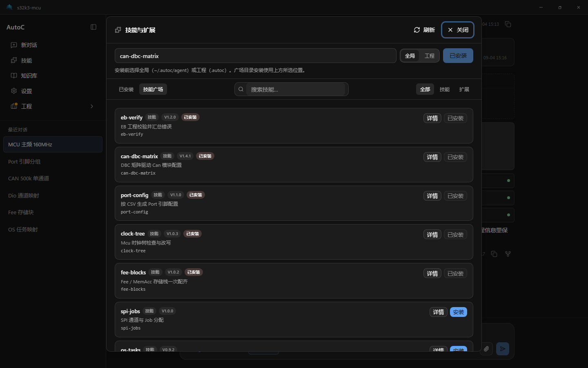Open recent chat CAN 500k 单通道
Viewport: 588px width, 368px height.
click(x=53, y=178)
